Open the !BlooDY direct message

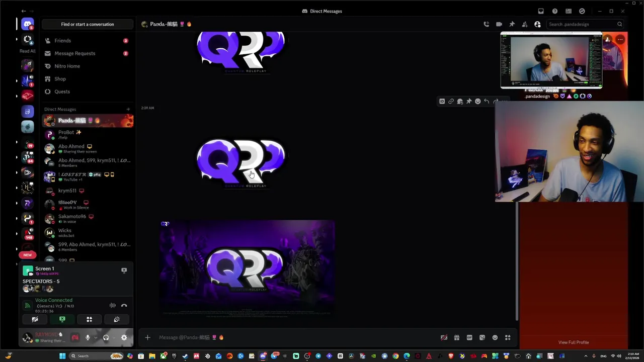pos(88,204)
